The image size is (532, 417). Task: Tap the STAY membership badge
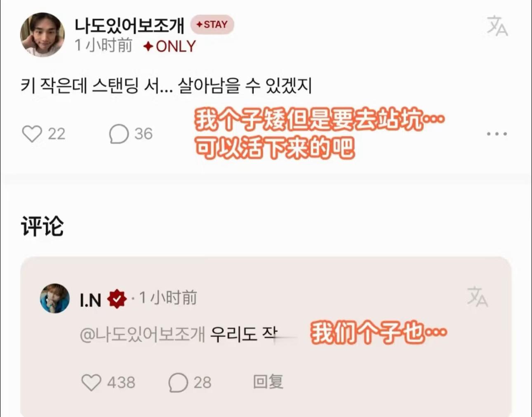click(212, 24)
